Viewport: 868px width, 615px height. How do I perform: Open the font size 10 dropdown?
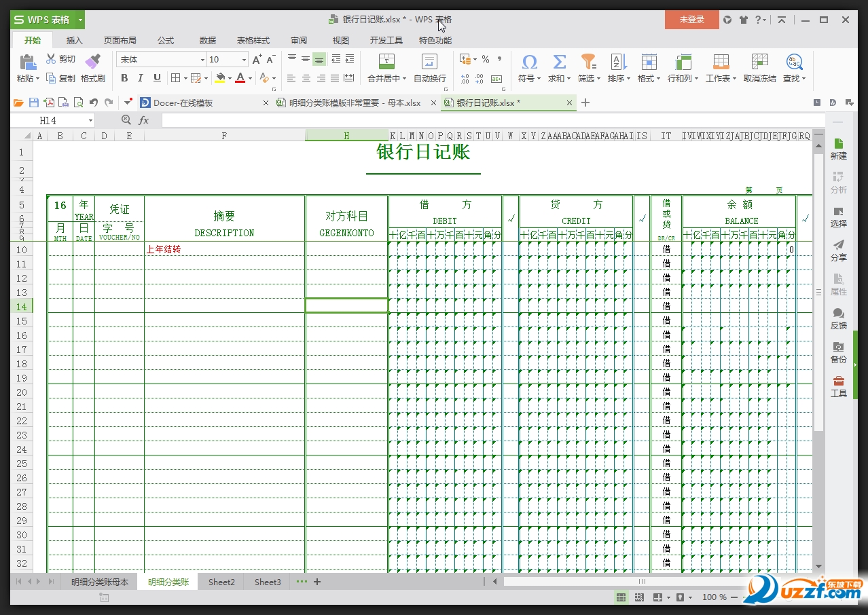(x=244, y=60)
